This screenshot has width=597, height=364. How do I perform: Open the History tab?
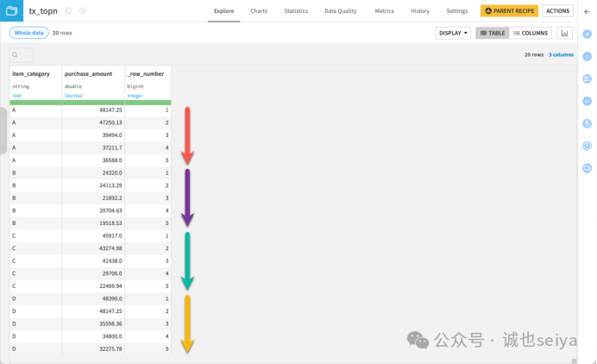point(420,11)
